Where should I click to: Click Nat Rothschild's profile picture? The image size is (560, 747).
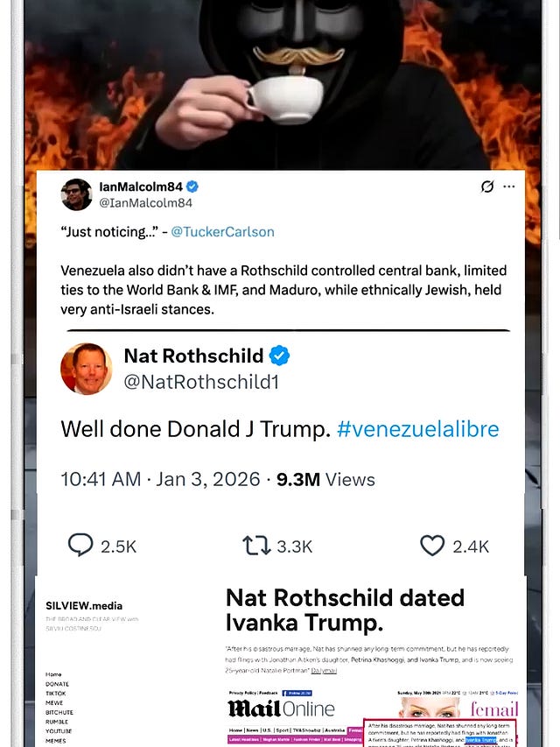pos(87,369)
